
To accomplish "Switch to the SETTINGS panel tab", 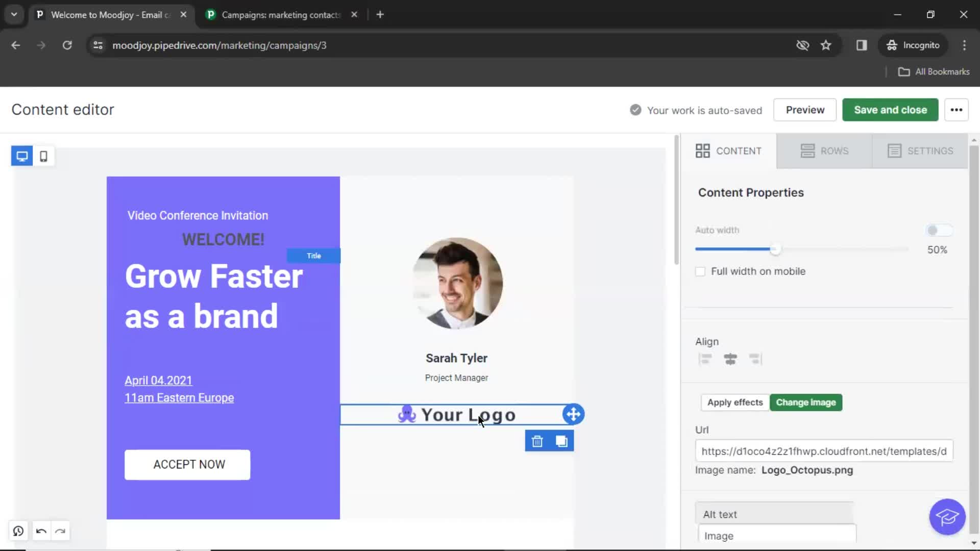I will click(920, 150).
